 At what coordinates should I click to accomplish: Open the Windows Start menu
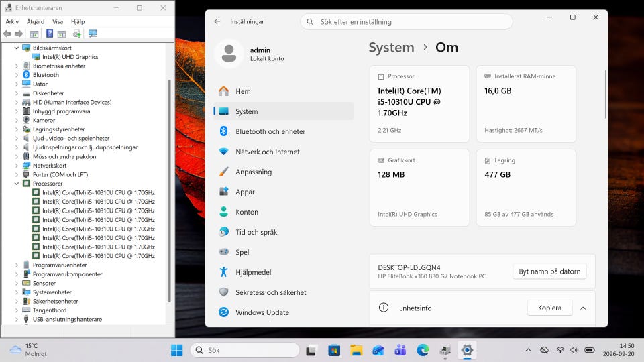pyautogui.click(x=177, y=350)
